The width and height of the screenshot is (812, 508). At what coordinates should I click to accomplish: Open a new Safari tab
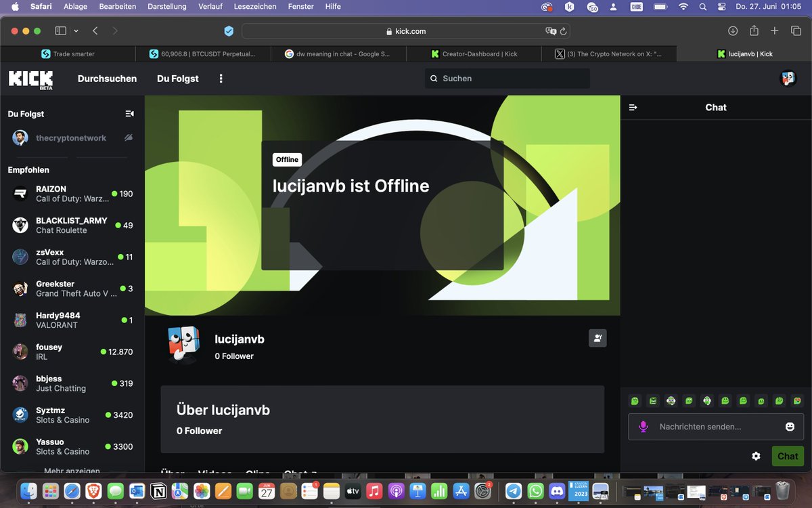coord(775,31)
